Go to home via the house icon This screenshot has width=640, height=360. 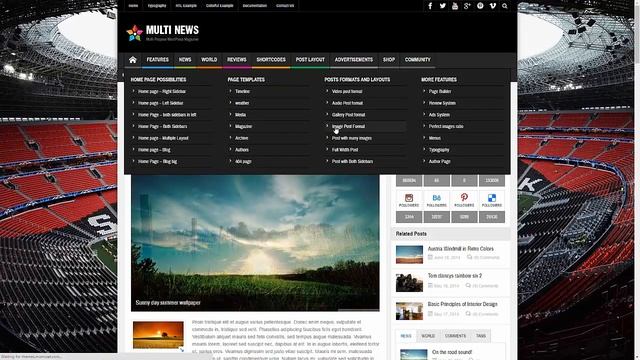pos(133,60)
